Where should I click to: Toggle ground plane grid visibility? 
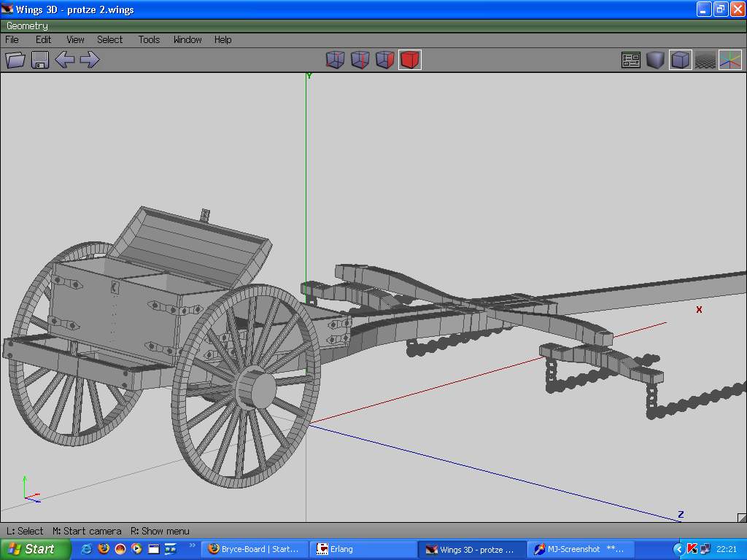tap(705, 60)
